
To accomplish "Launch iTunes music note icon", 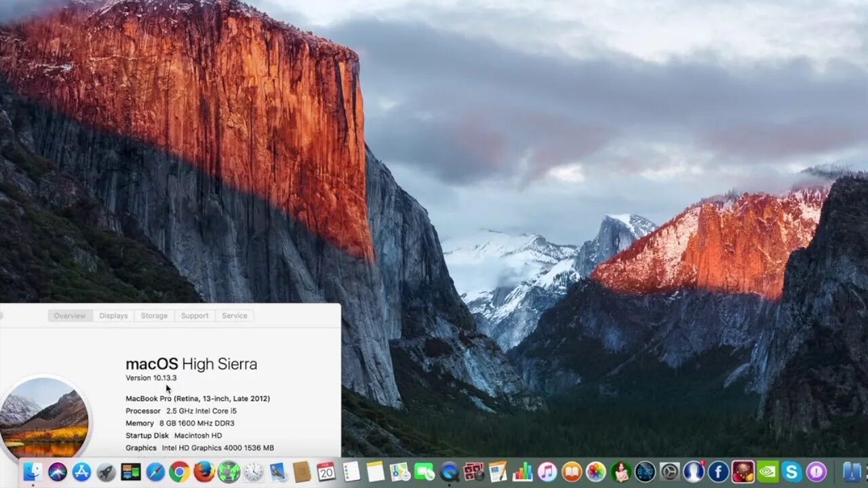I will 547,471.
